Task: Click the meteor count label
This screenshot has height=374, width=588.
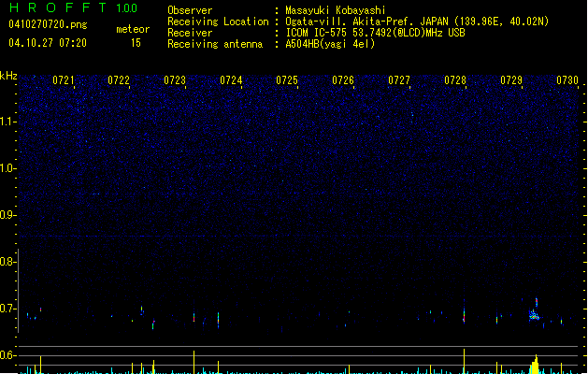Action: (133, 29)
